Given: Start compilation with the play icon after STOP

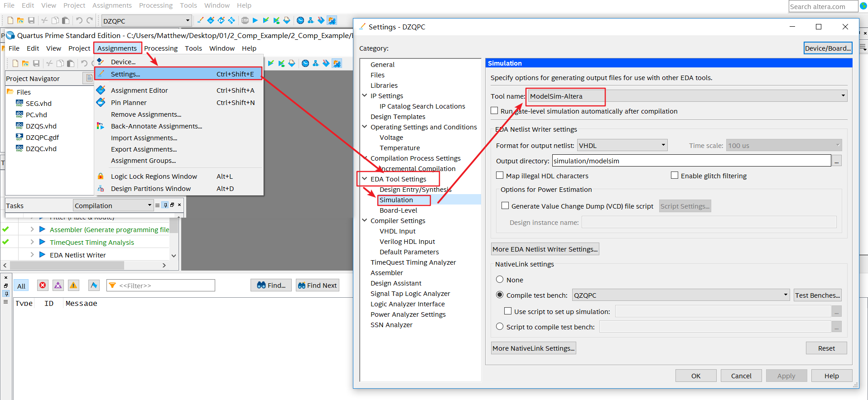Looking at the screenshot, I should [255, 20].
